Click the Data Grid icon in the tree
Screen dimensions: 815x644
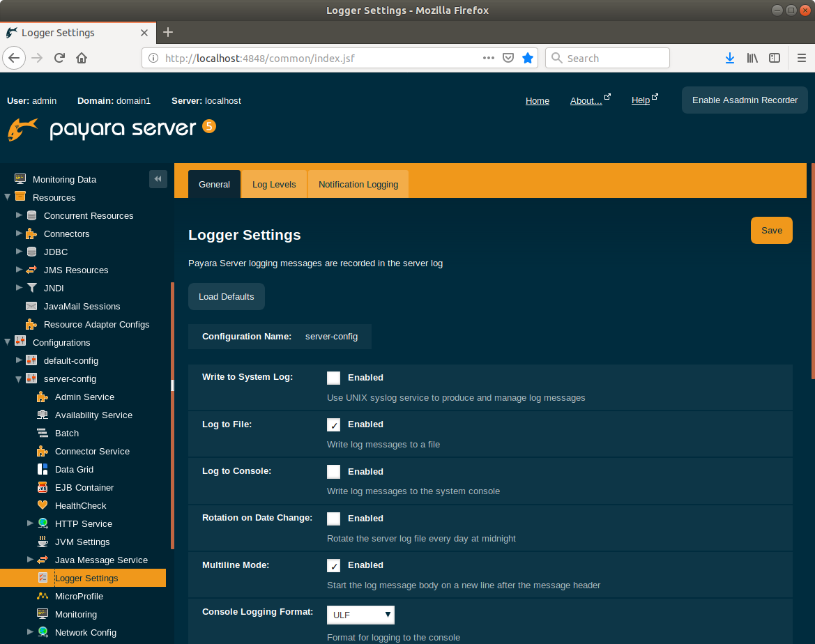pyautogui.click(x=43, y=469)
